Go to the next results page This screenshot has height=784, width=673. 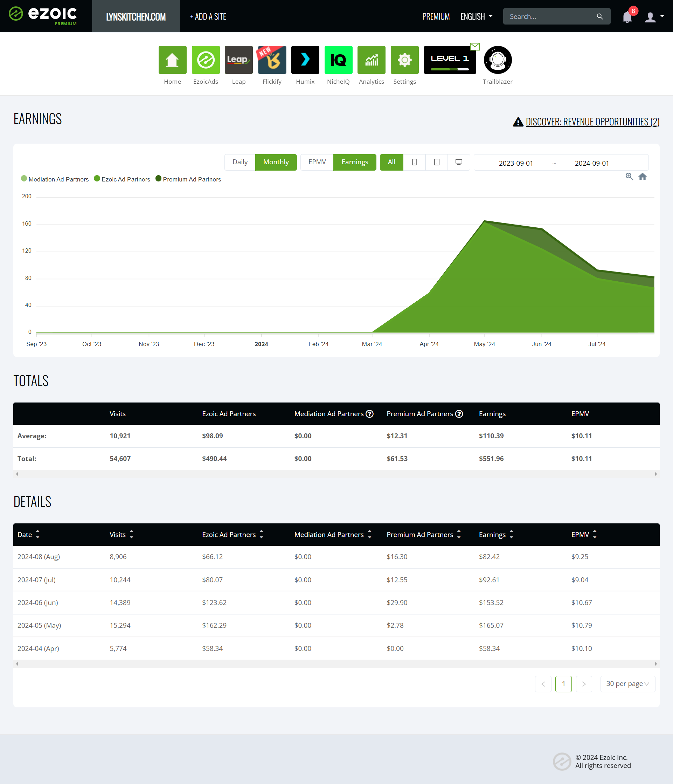(584, 684)
